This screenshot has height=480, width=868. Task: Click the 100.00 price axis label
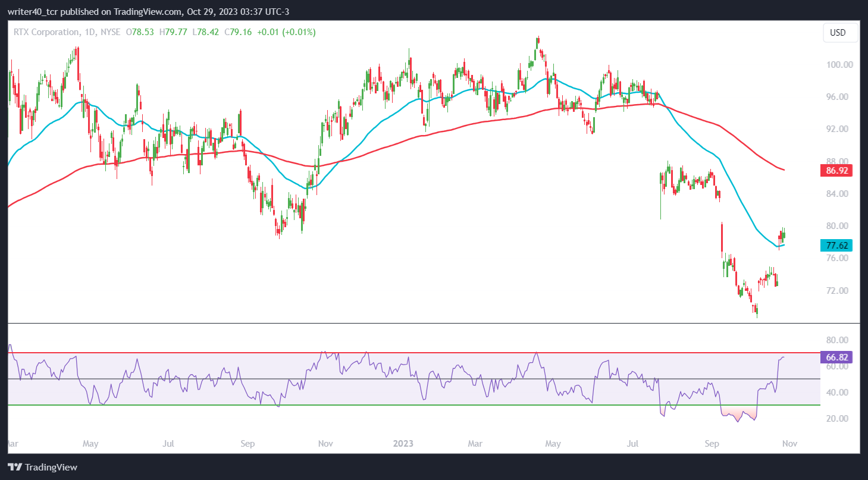click(839, 64)
